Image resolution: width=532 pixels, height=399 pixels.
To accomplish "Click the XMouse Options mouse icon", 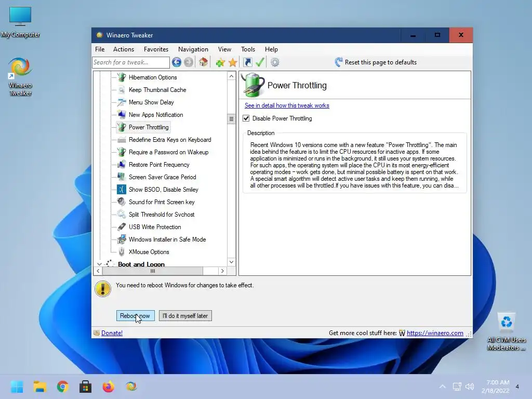I will (x=122, y=252).
